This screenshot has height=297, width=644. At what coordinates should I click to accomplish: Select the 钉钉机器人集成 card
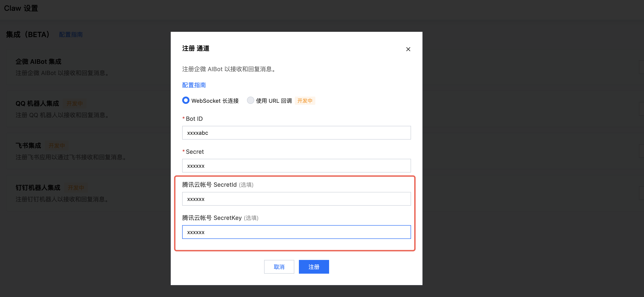click(x=38, y=187)
